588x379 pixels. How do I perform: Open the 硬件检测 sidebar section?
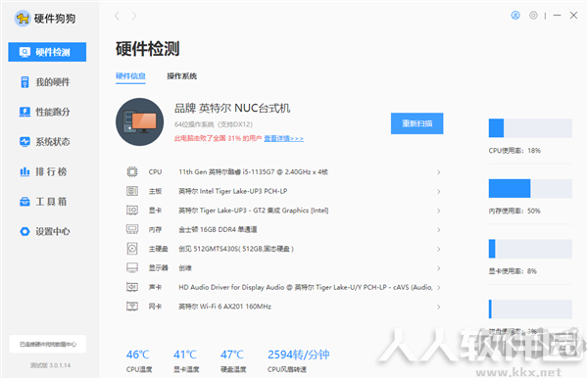click(x=47, y=52)
